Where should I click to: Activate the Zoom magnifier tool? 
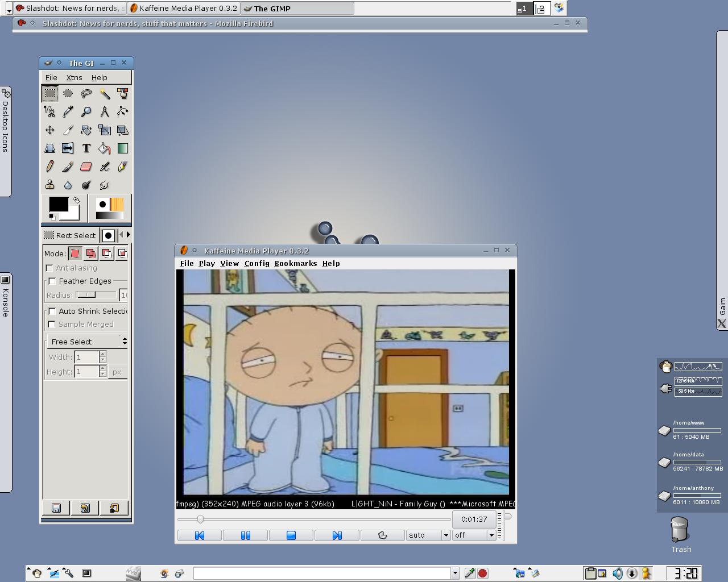pyautogui.click(x=86, y=112)
